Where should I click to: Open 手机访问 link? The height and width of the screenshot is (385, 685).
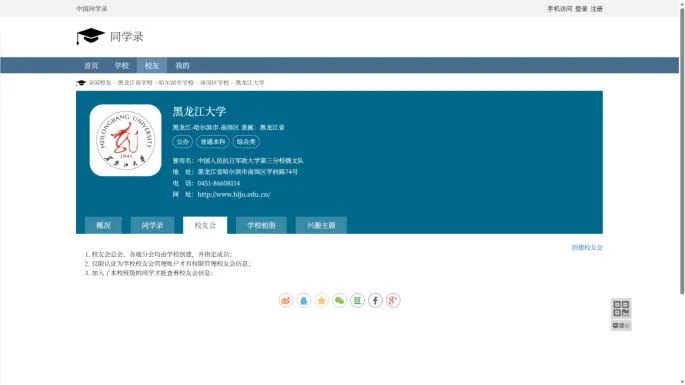point(560,9)
